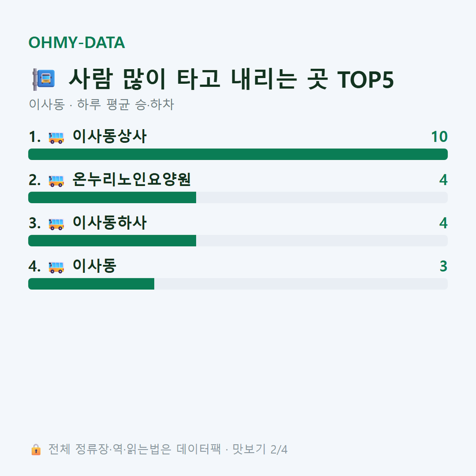Click the progress bar under 온누리노인요양원
476x476 pixels.
point(238,197)
